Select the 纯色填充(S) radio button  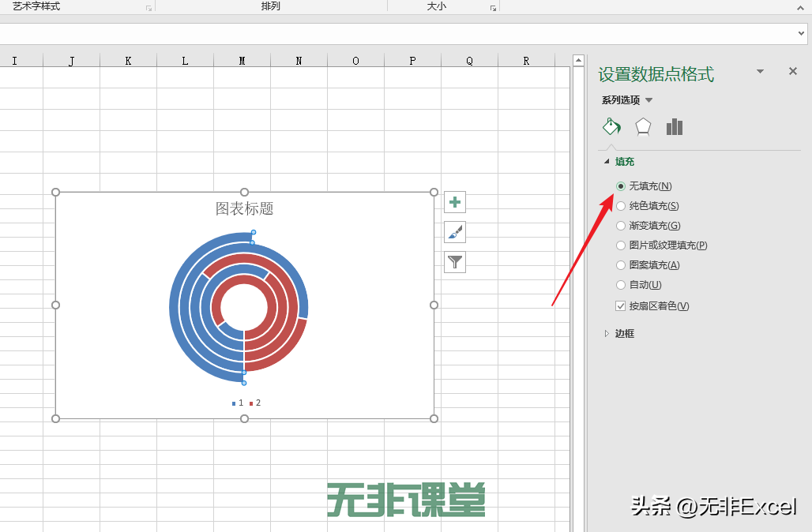pyautogui.click(x=620, y=206)
